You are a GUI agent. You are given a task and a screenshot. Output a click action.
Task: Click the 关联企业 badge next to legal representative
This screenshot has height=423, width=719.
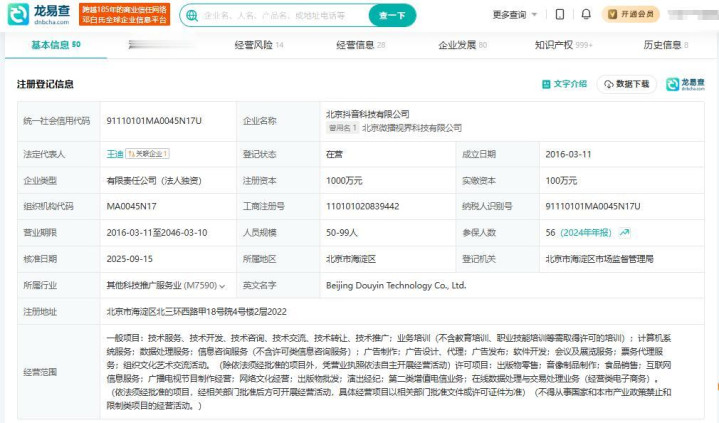(148, 154)
